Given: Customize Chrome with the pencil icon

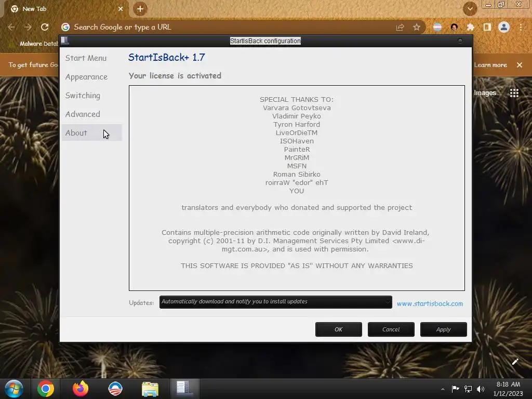Looking at the screenshot, I should pos(515,362).
